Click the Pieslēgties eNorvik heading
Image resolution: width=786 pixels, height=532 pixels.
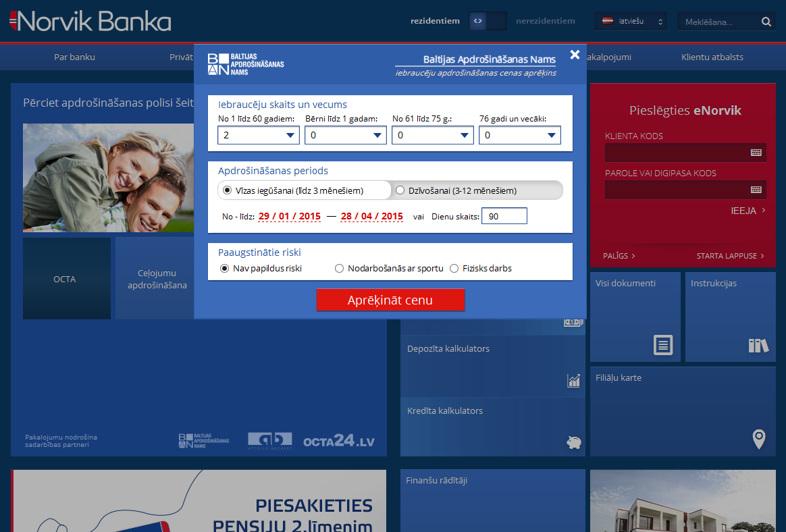(685, 110)
